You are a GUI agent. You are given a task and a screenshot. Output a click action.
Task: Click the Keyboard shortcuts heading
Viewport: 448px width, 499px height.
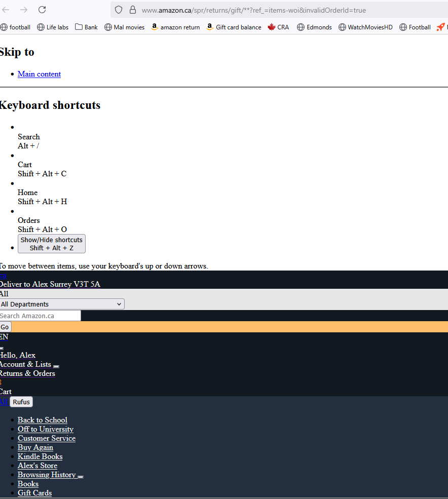coord(50,105)
